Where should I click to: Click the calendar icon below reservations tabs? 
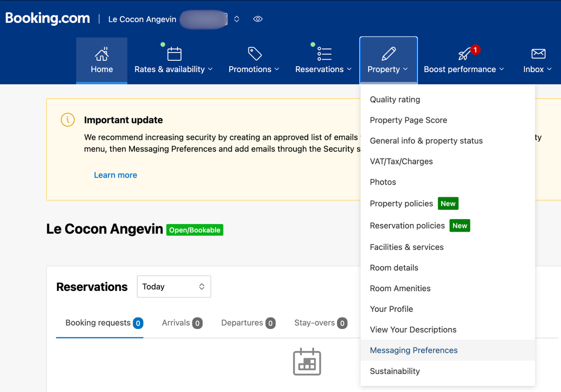pyautogui.click(x=307, y=362)
